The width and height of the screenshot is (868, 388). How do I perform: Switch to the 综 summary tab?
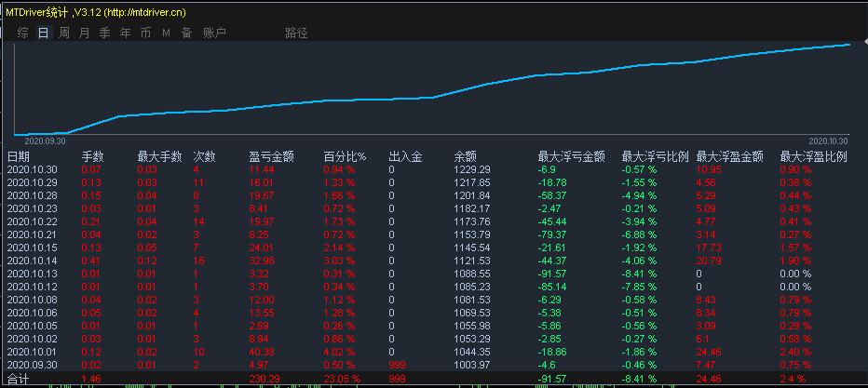click(22, 33)
